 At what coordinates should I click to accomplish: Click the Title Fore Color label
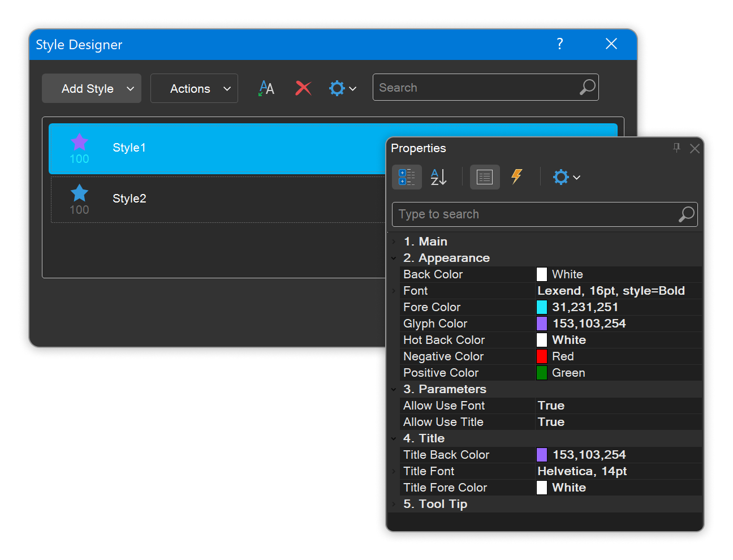pyautogui.click(x=445, y=488)
